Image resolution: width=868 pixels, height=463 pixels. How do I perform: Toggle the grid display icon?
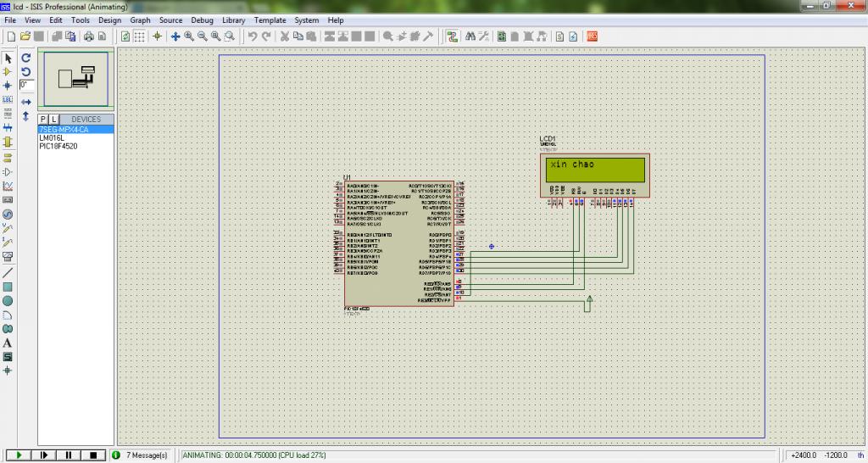point(140,36)
